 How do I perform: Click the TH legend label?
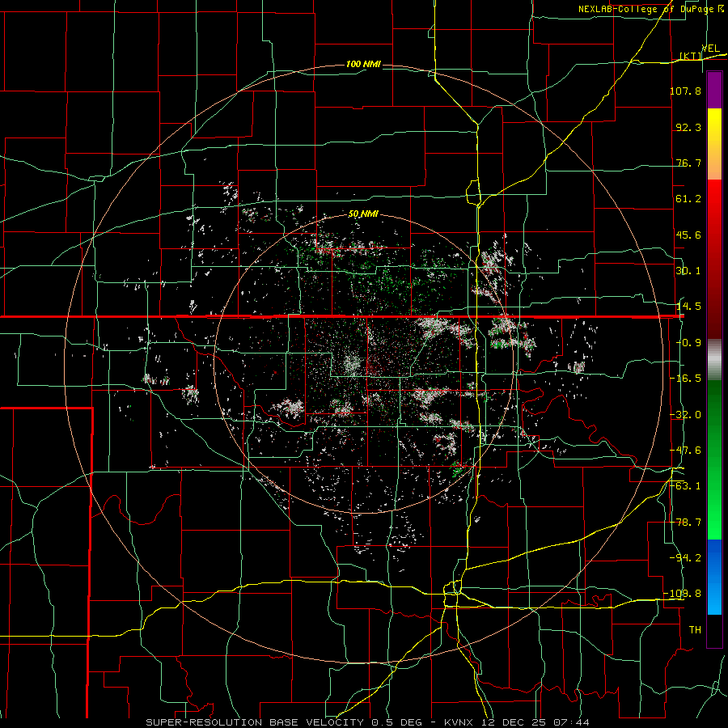[695, 630]
